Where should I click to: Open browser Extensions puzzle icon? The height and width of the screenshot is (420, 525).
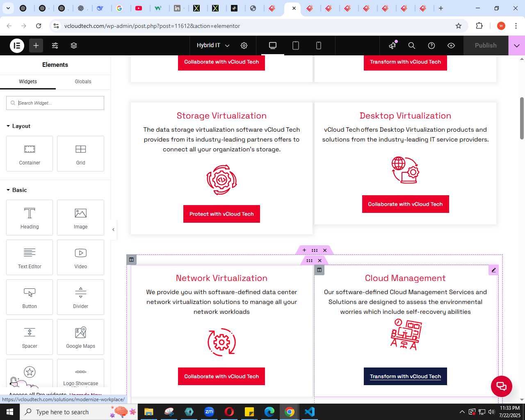[x=479, y=26]
